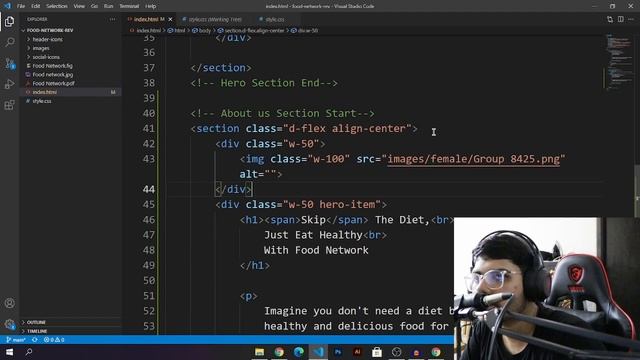Image resolution: width=640 pixels, height=360 pixels.
Task: Open the Run menu
Action: click(109, 6)
